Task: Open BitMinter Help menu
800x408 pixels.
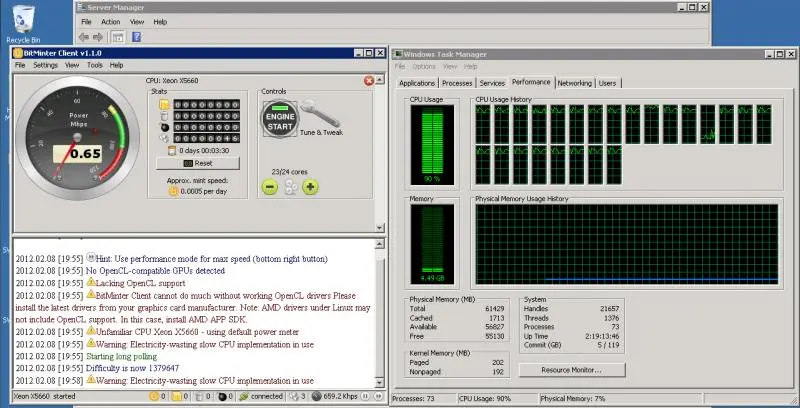Action: [x=116, y=65]
